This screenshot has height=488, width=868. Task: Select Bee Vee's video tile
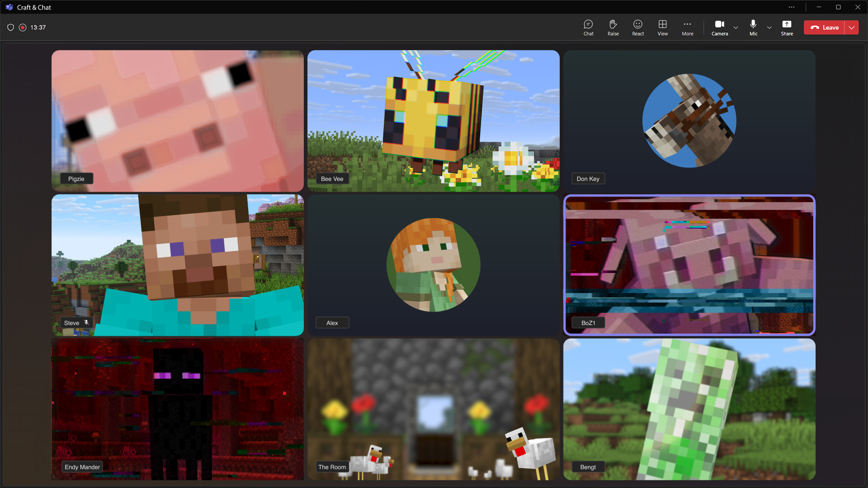pyautogui.click(x=433, y=121)
